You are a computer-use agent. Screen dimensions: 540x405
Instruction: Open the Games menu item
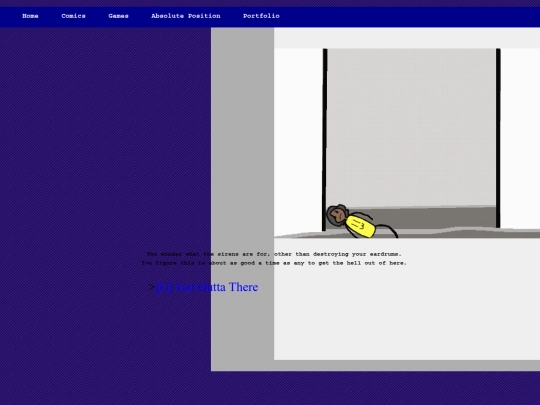[118, 16]
